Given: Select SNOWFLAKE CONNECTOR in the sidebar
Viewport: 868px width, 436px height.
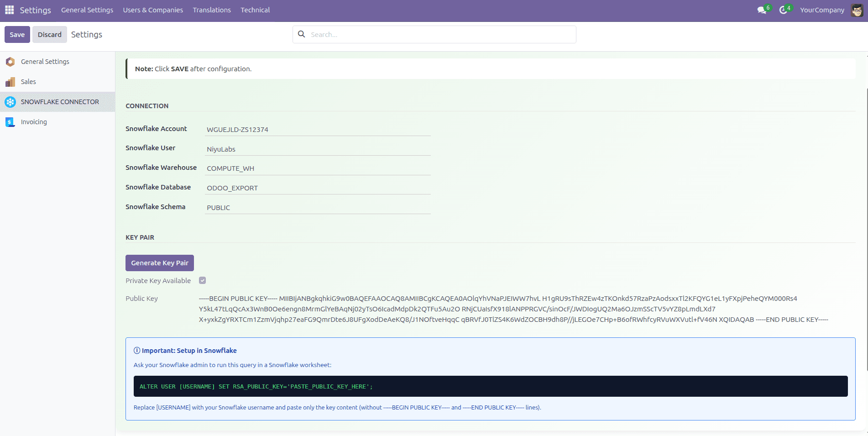Looking at the screenshot, I should point(58,102).
